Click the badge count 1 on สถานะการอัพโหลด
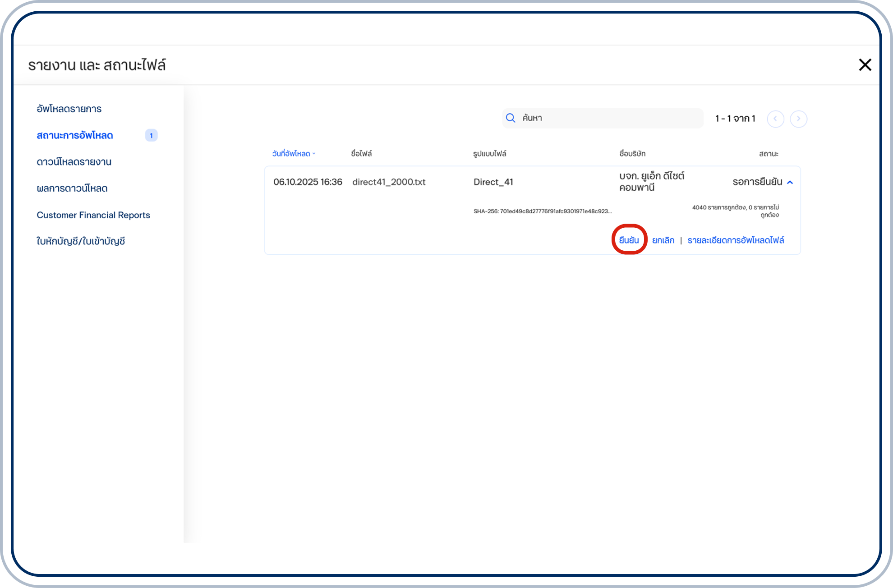This screenshot has width=893, height=588. 151,135
